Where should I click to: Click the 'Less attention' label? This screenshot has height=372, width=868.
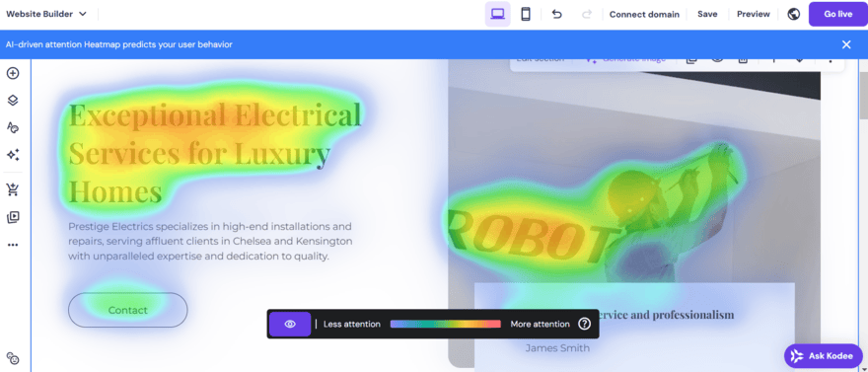[351, 324]
